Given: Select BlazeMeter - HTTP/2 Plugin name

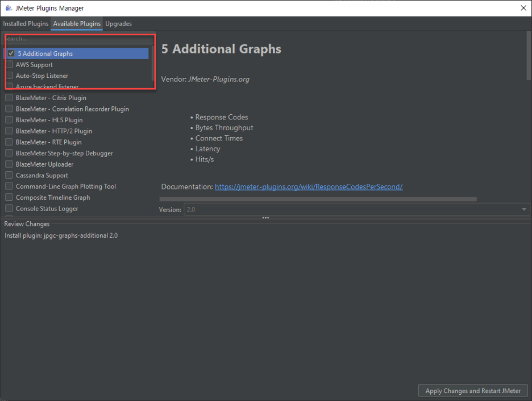Looking at the screenshot, I should (54, 131).
